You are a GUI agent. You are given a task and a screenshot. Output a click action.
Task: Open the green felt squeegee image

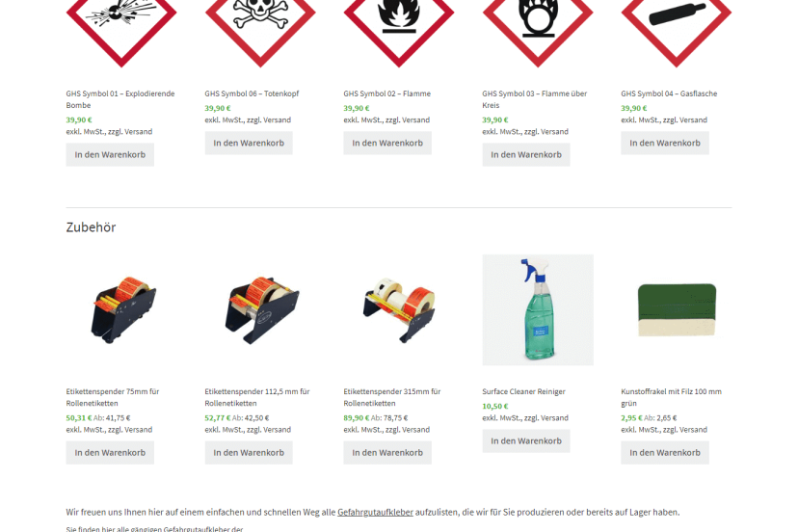pyautogui.click(x=677, y=310)
